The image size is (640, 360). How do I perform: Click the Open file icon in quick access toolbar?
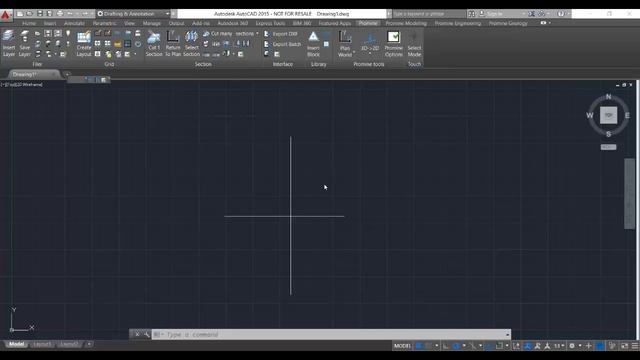click(x=29, y=13)
